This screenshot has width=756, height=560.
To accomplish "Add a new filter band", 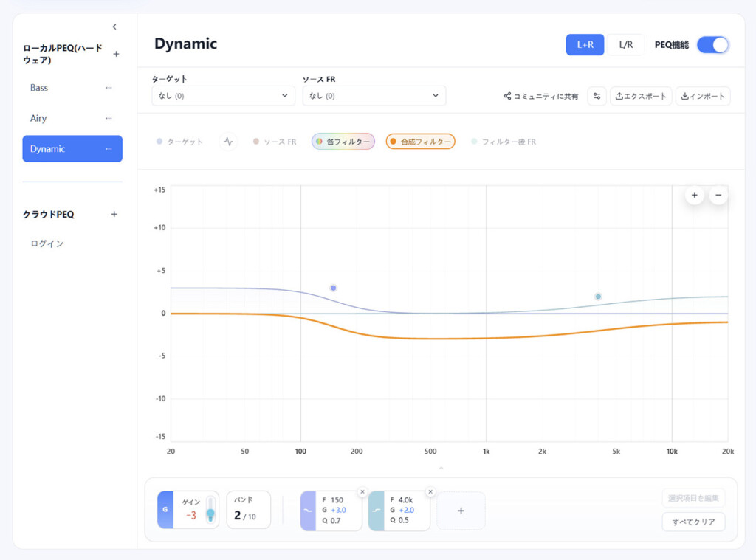I will coord(461,511).
